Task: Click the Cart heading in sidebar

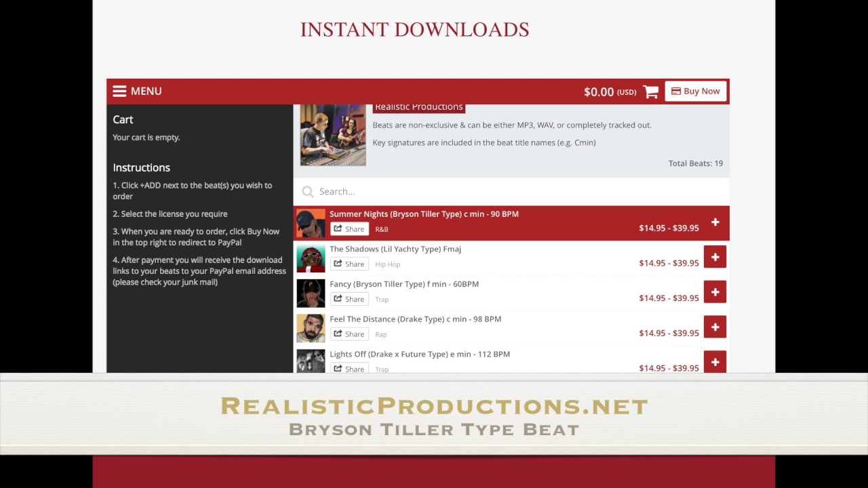Action: coord(123,119)
